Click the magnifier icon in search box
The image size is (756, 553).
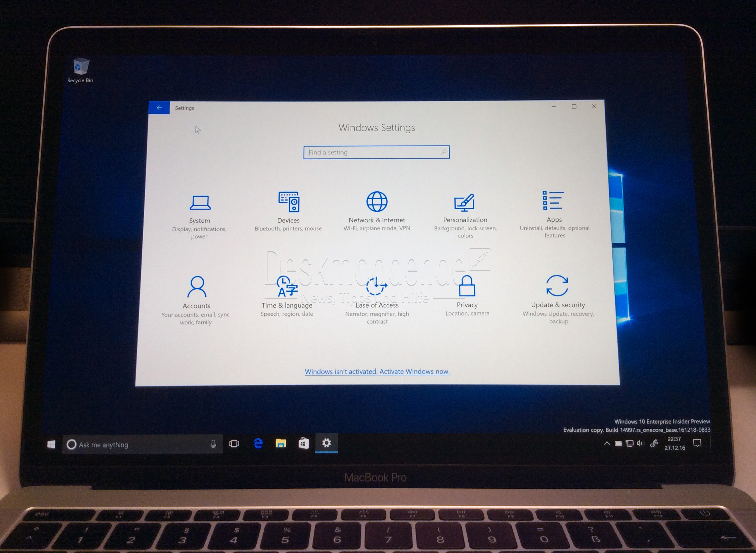[x=444, y=152]
